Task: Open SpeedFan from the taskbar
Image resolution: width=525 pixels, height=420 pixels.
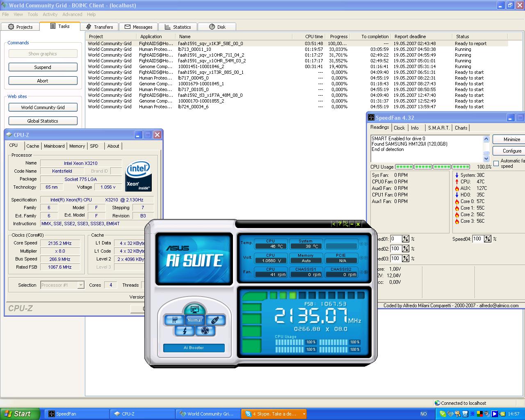Action: (x=76, y=414)
